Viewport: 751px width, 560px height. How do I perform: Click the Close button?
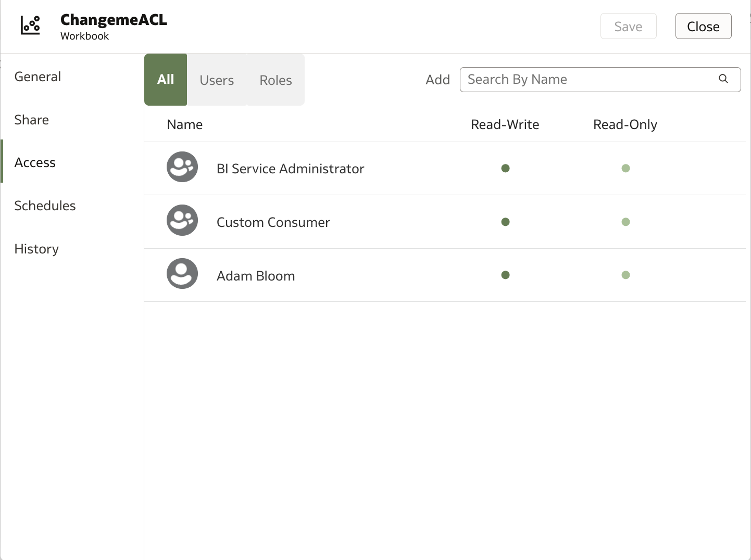[703, 26]
